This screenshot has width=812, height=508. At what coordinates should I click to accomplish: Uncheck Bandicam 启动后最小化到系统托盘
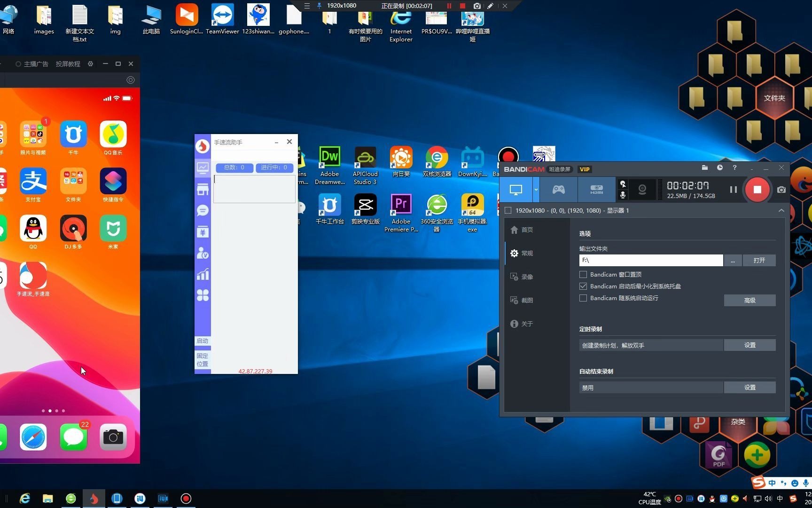(x=583, y=286)
